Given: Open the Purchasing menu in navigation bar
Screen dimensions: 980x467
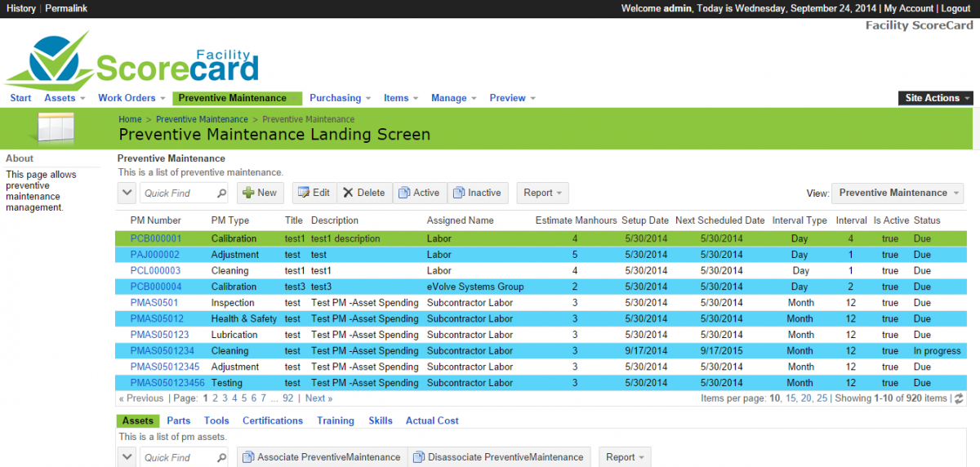Looking at the screenshot, I should point(340,98).
